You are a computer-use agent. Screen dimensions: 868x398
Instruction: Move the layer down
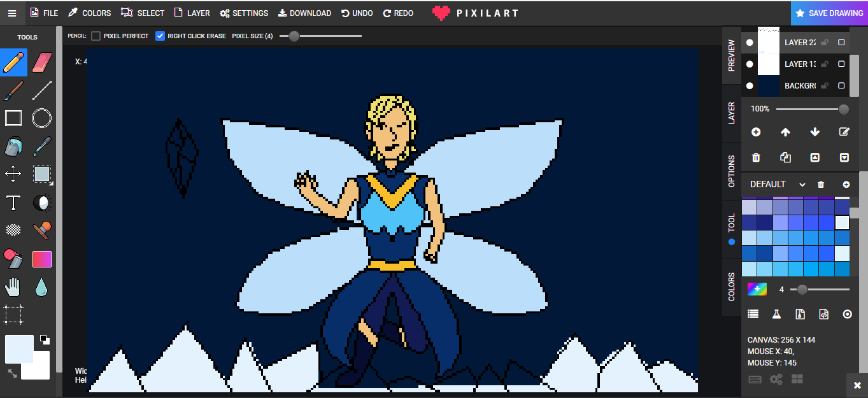815,132
